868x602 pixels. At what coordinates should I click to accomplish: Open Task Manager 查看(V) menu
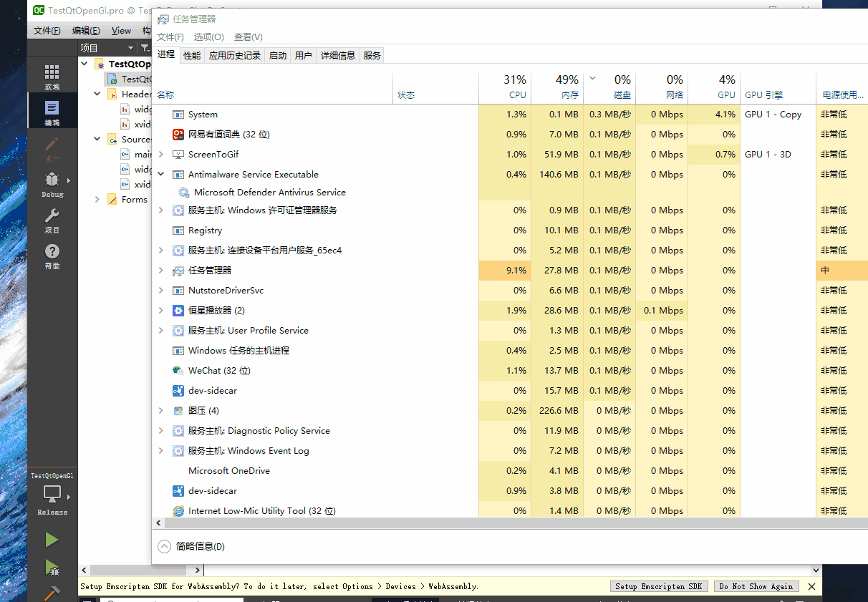[x=248, y=37]
